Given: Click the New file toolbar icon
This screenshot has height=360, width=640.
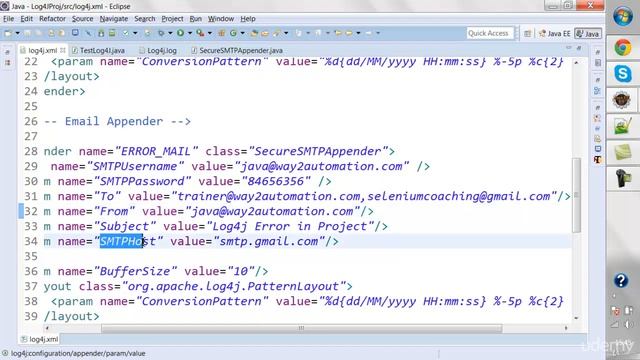Looking at the screenshot, I should pos(8,33).
